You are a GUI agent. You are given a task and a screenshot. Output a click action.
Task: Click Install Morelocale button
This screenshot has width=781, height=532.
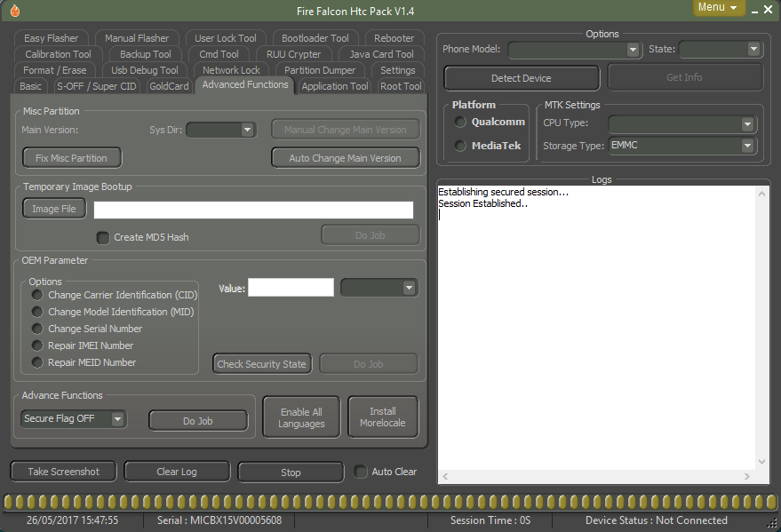click(x=383, y=417)
